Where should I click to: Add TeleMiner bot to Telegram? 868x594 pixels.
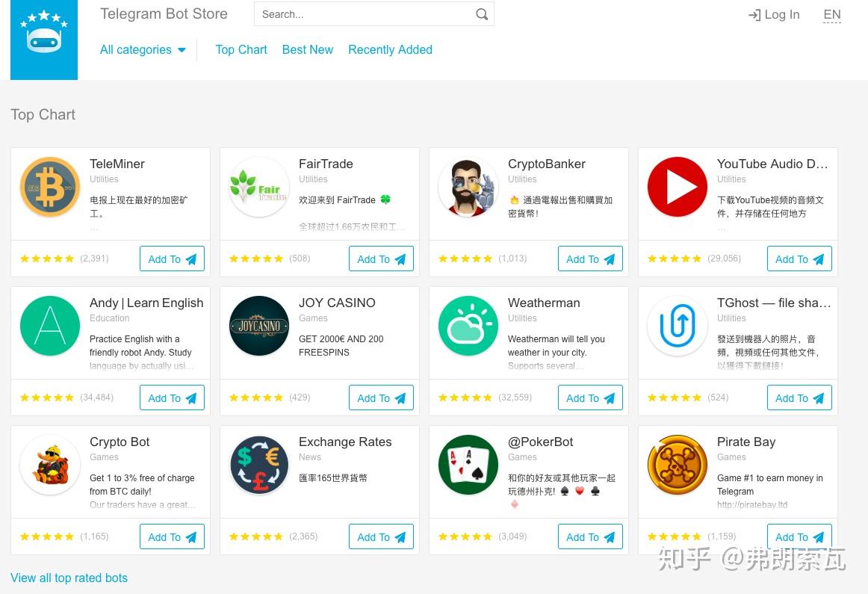(172, 259)
